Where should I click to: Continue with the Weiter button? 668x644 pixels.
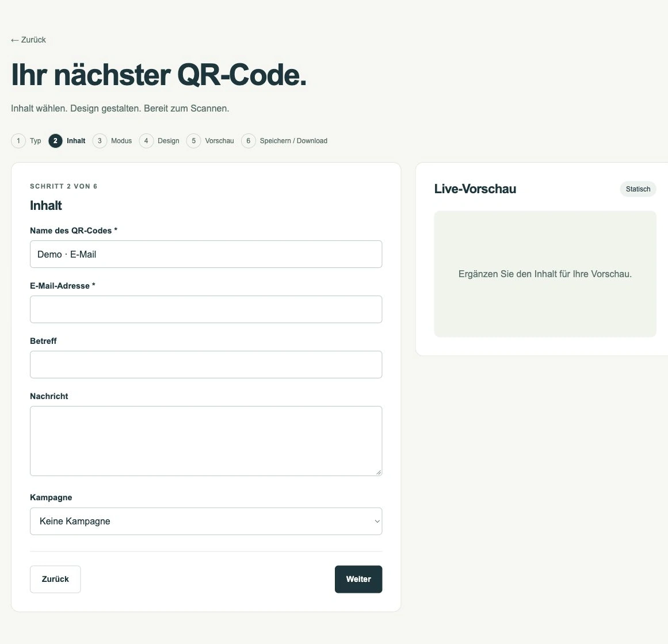pos(358,579)
